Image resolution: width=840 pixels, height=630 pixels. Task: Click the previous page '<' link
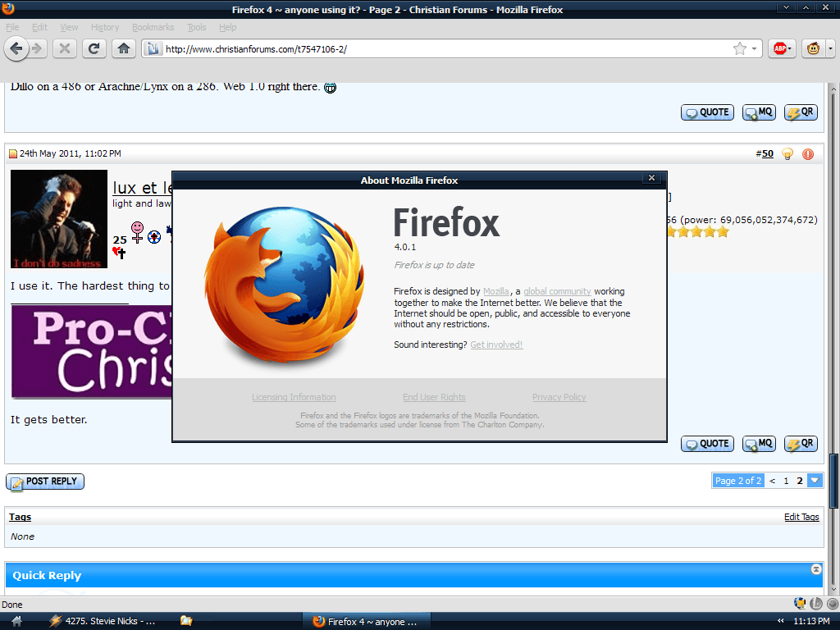773,481
